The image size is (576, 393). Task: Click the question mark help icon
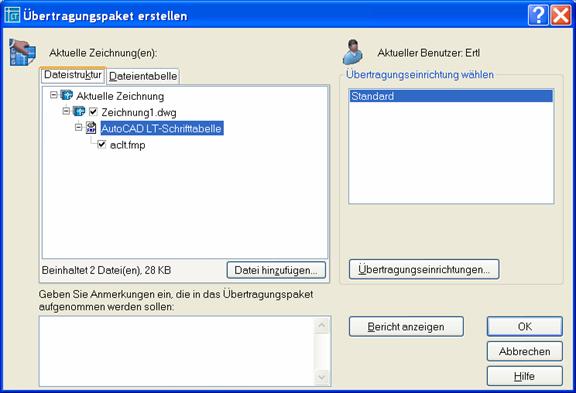click(538, 15)
